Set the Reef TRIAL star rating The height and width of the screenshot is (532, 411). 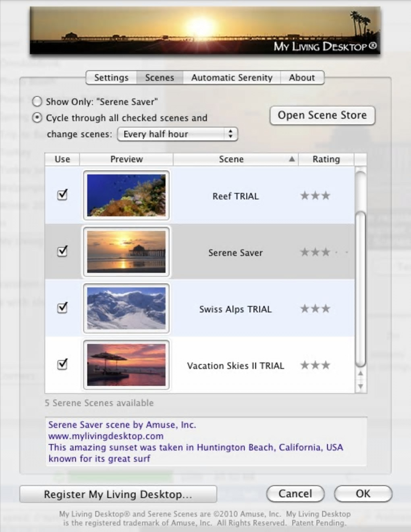[x=315, y=196]
